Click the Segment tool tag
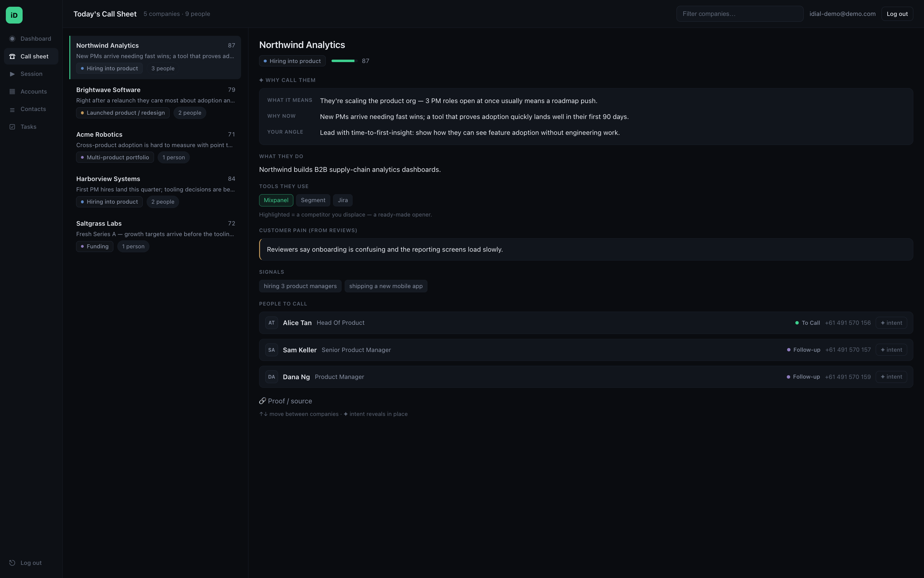 click(313, 200)
